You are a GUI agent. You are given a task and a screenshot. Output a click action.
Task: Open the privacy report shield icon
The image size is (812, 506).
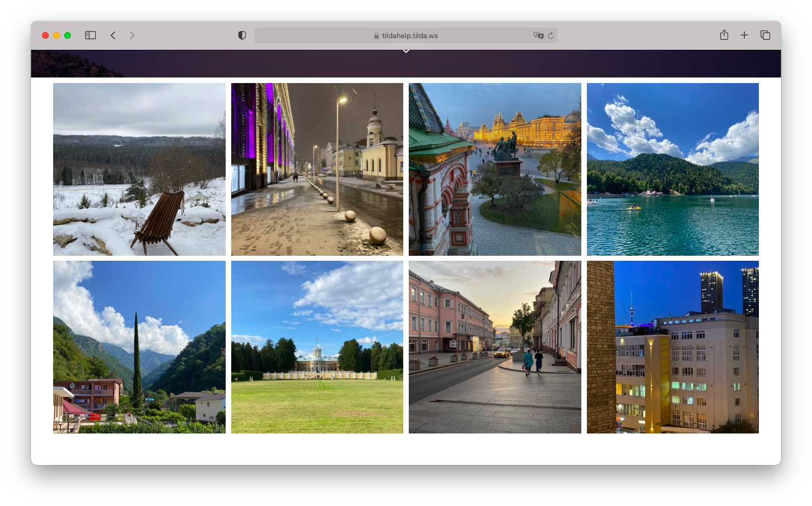[242, 35]
